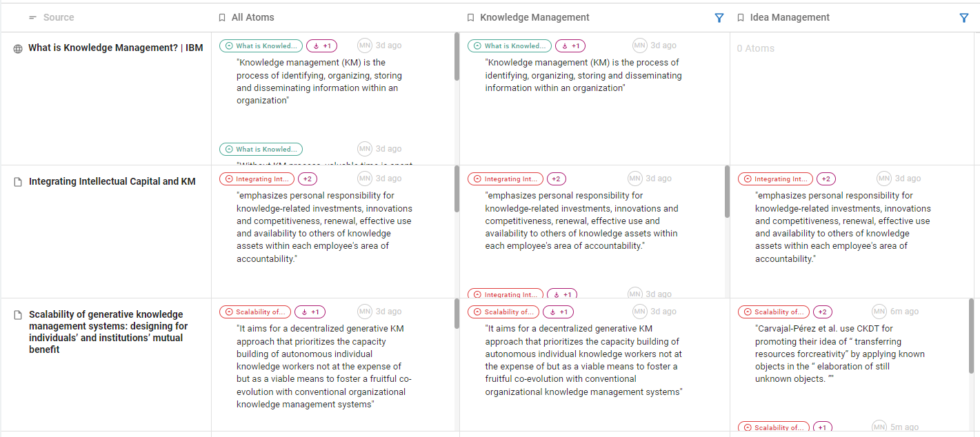980x437 pixels.
Task: Filter the Knowledge Management column
Action: [x=719, y=18]
